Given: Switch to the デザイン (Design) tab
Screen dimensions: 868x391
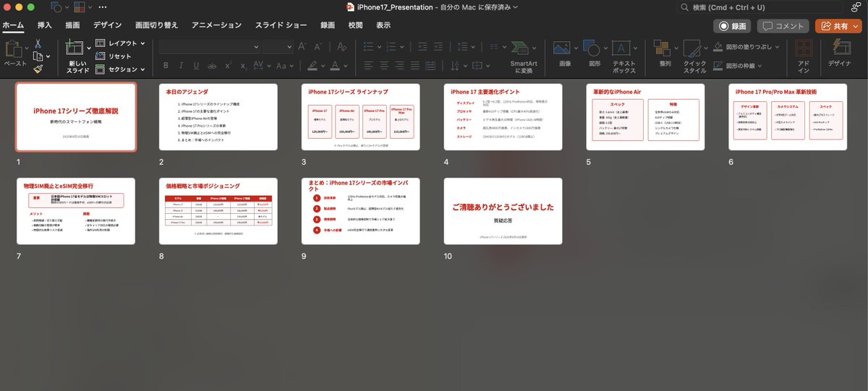Looking at the screenshot, I should coord(108,25).
